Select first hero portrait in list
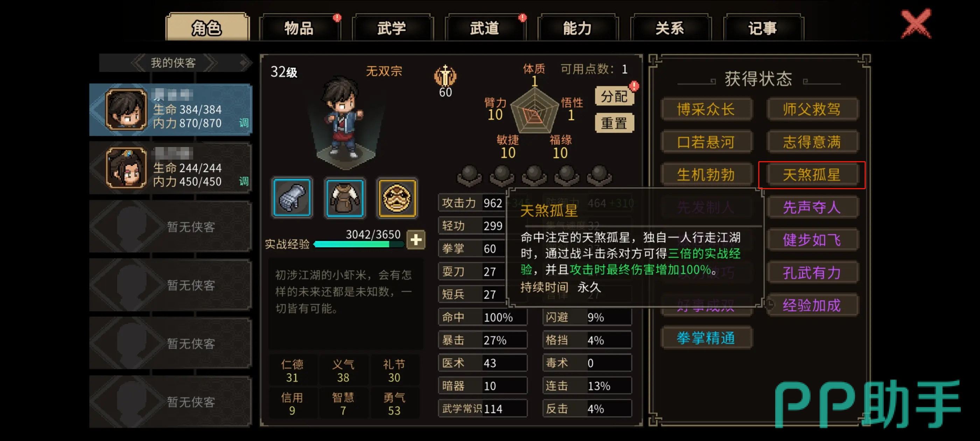The width and height of the screenshot is (980, 441). coord(126,110)
